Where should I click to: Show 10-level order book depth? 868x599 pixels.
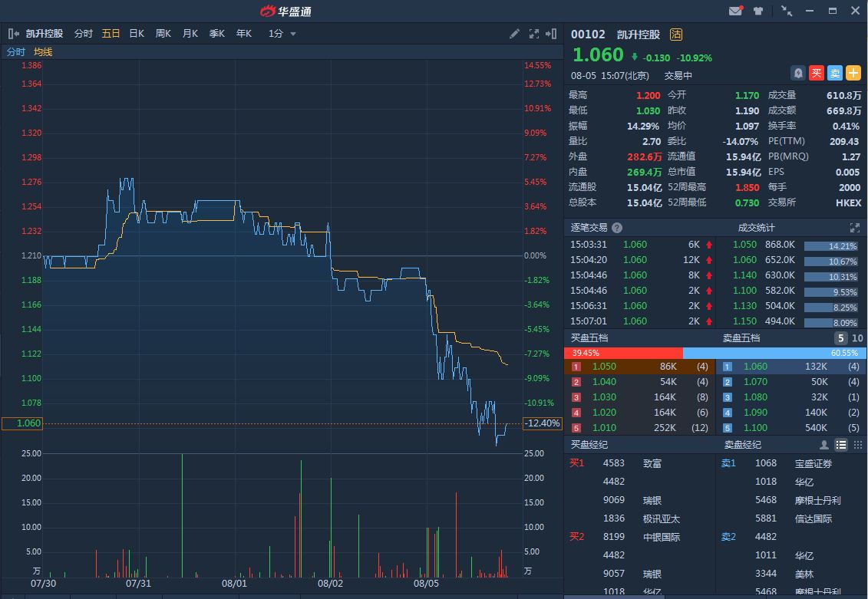857,338
